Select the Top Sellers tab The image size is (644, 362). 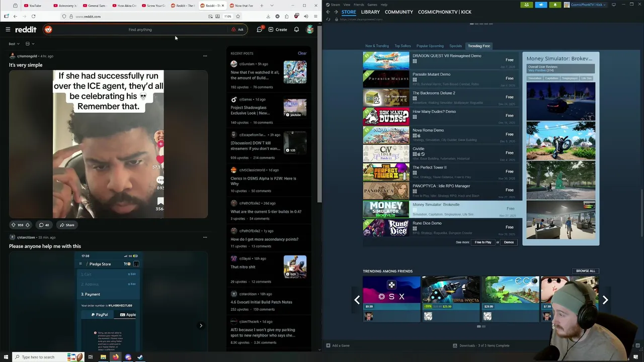pyautogui.click(x=403, y=46)
